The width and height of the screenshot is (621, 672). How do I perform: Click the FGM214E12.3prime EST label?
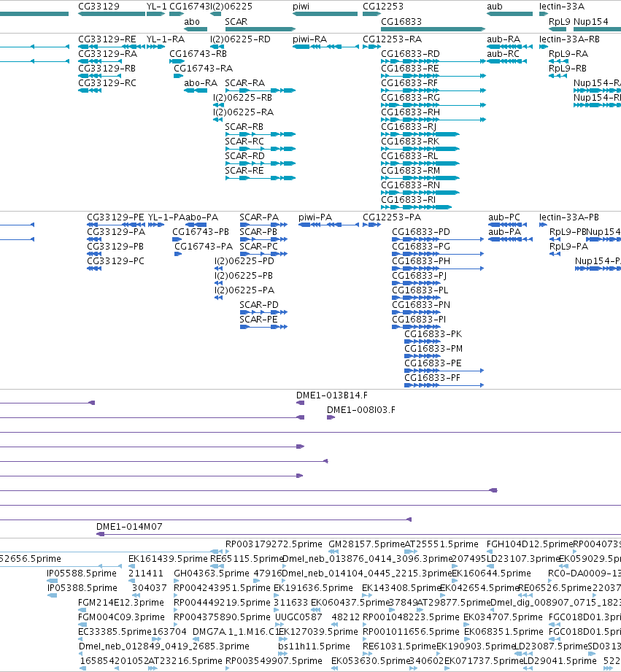(121, 602)
